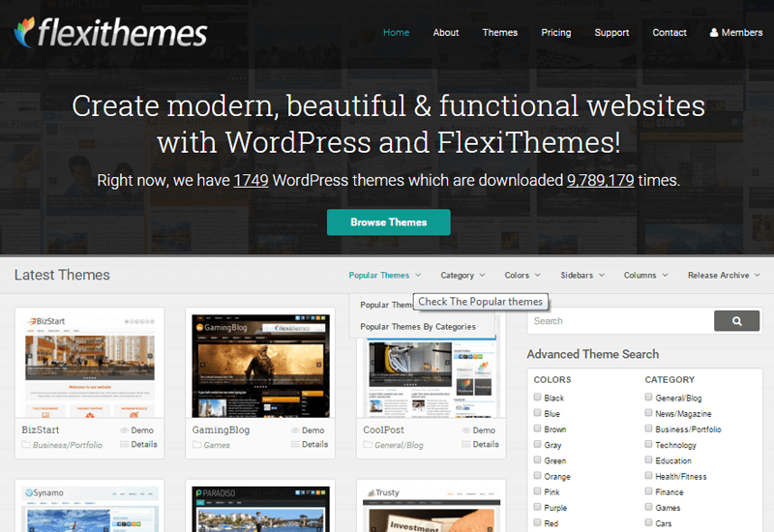Open the BizStart theme thumbnail
Viewport: 774px width, 532px height.
coord(90,366)
